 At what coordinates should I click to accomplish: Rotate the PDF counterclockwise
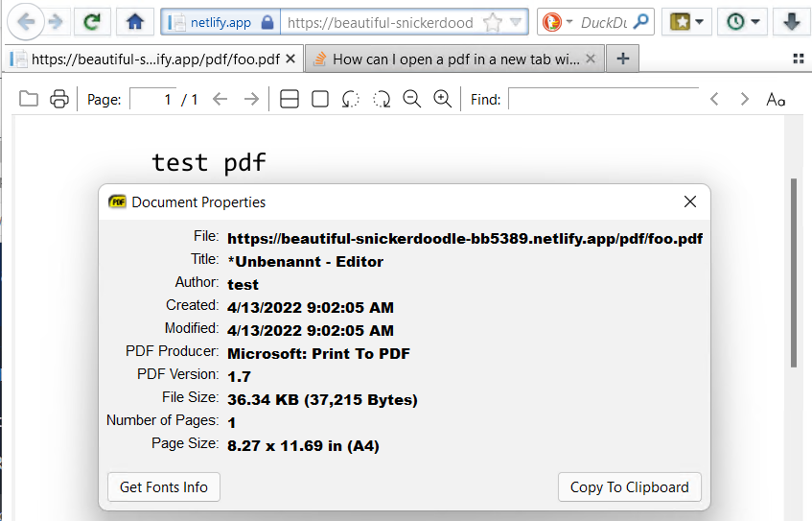click(351, 99)
